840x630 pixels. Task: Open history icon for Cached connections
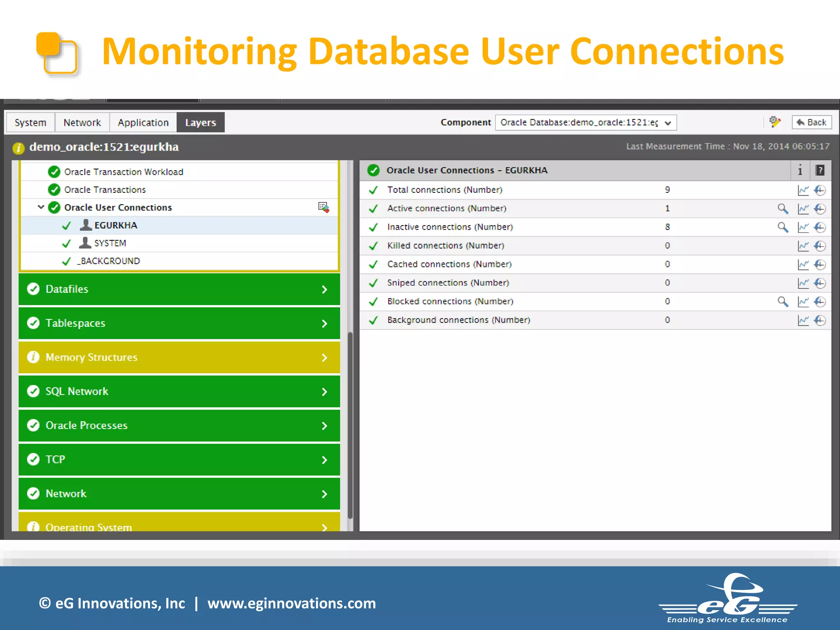coord(819,265)
